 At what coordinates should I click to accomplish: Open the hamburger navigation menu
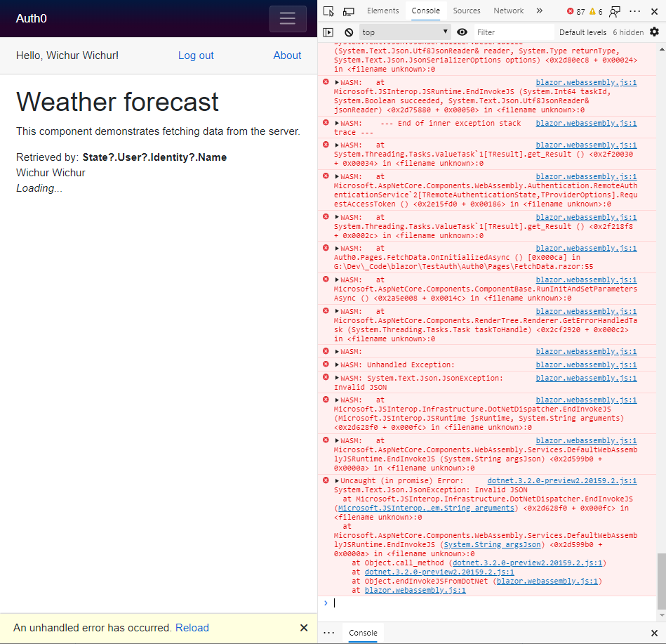point(288,19)
